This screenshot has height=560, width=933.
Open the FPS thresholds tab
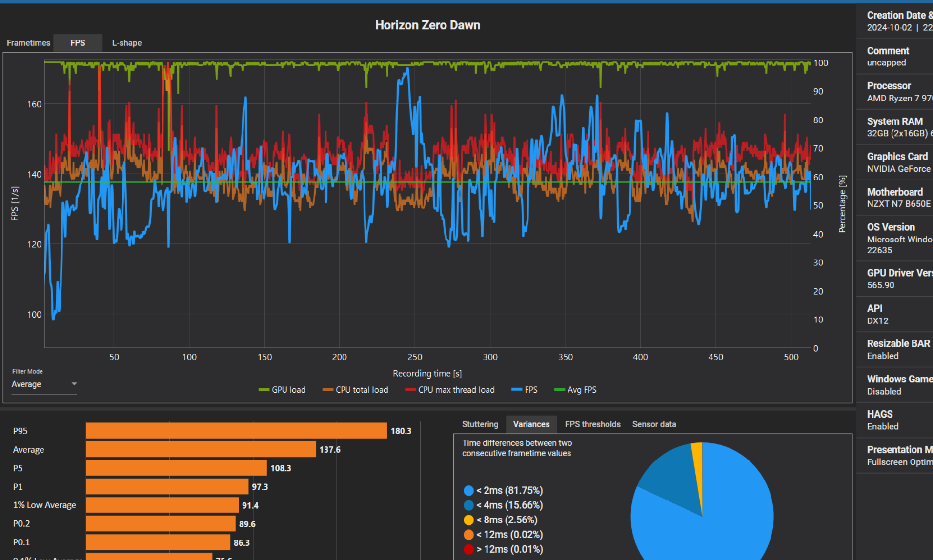(592, 424)
